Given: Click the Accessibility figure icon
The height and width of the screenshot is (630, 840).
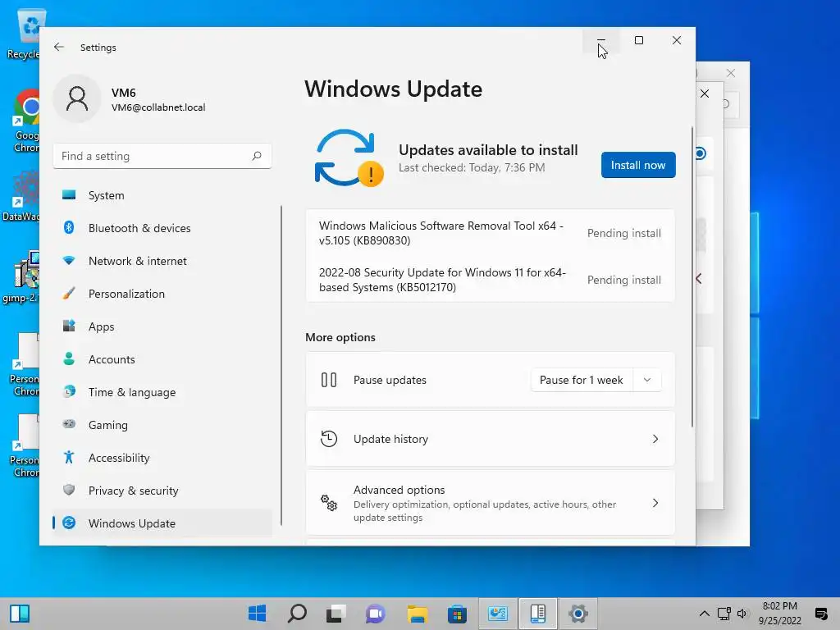Looking at the screenshot, I should click(x=69, y=457).
